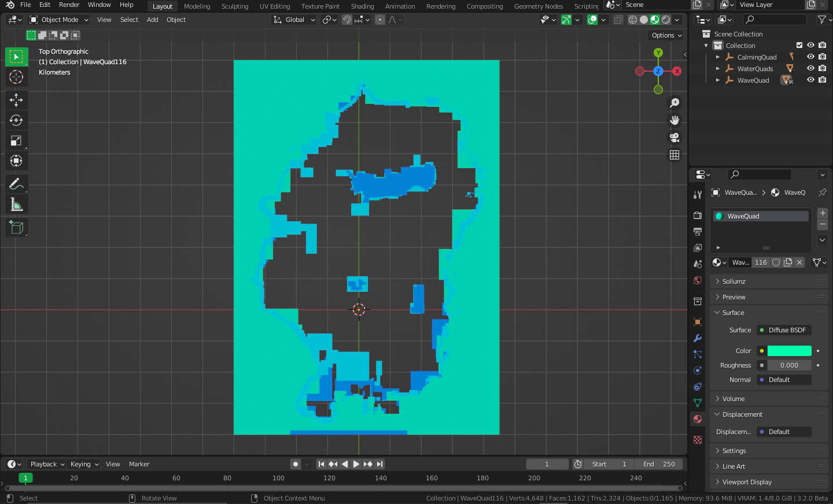This screenshot has height=504, width=833.
Task: Open the Modifiers properties tab
Action: point(698,338)
